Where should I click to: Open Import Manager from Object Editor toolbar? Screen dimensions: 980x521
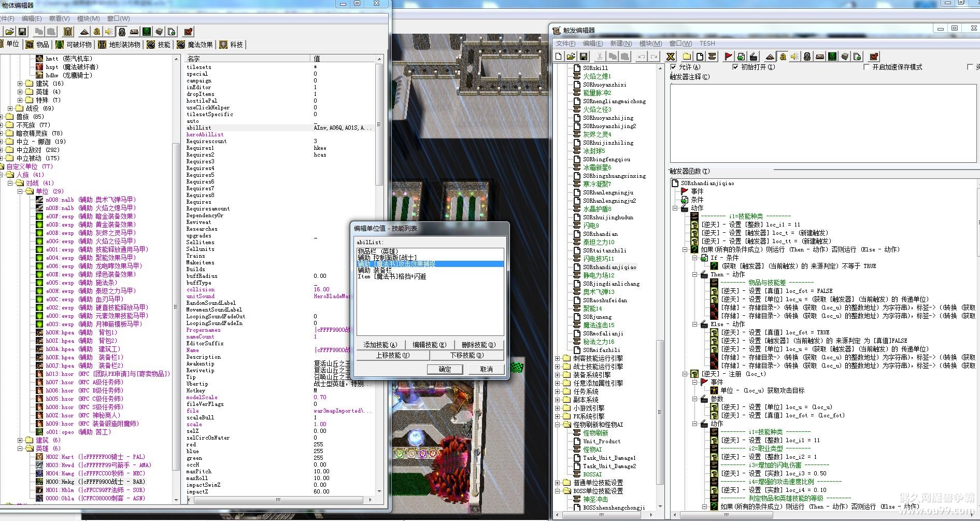coord(172,32)
